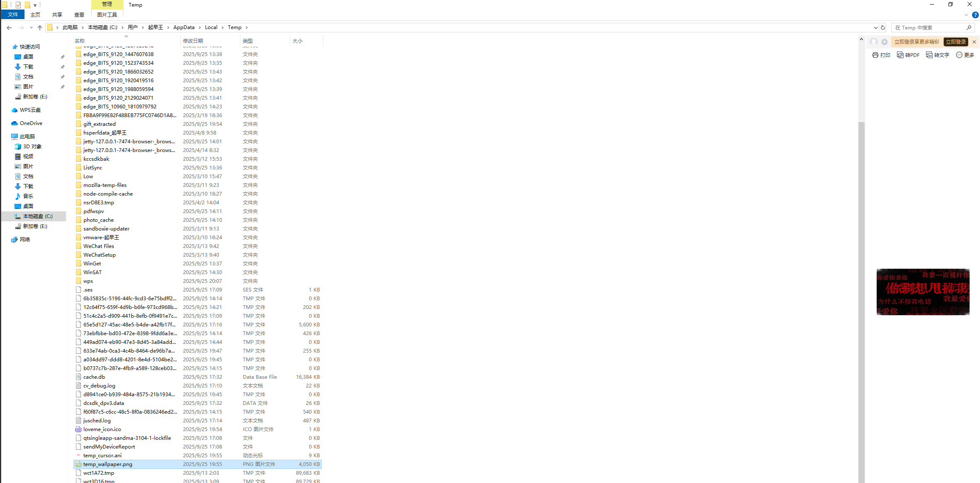Screen dimensions: 980x483
Task: Open the 更多 more options icon
Action: (x=959, y=55)
